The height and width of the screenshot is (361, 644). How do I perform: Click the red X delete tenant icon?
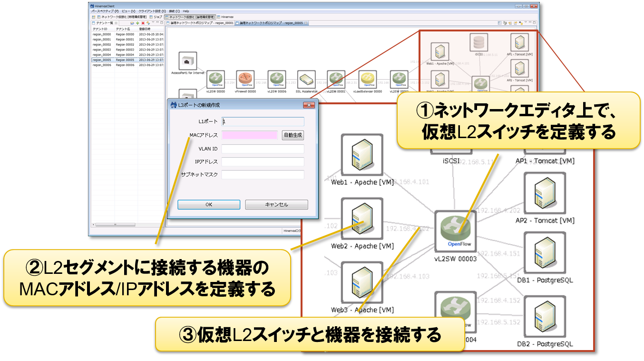[143, 23]
